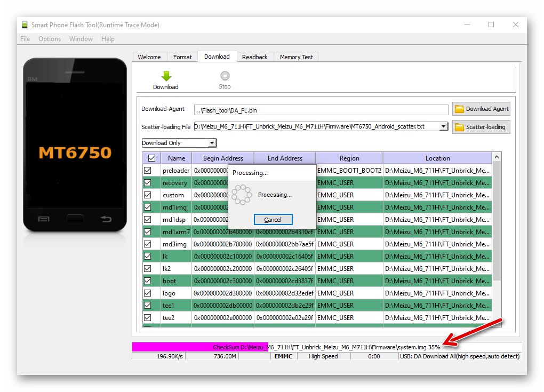
Task: Expand the Scatter-loading File dropdown arrow
Action: (443, 126)
